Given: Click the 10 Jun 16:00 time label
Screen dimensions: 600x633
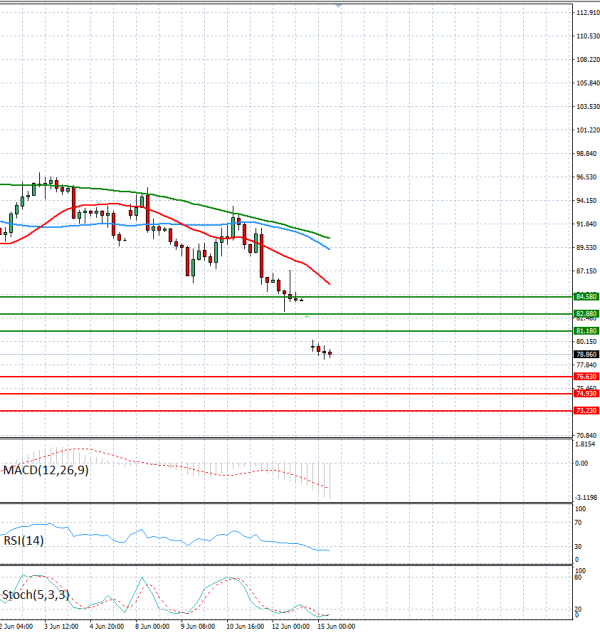Looking at the screenshot, I should coord(245,627).
